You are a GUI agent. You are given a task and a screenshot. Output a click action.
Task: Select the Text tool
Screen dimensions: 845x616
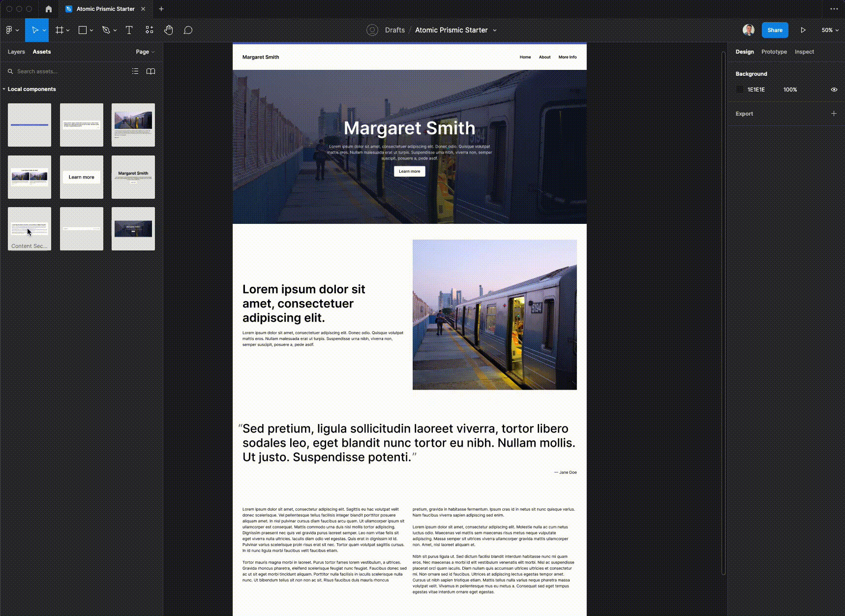point(129,30)
